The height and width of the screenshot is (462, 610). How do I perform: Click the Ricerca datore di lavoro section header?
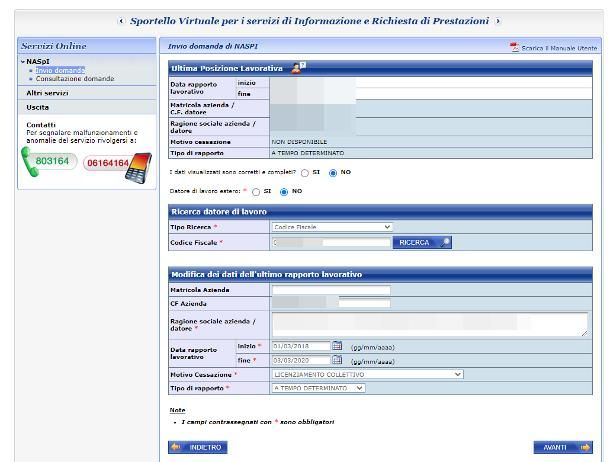(x=380, y=212)
